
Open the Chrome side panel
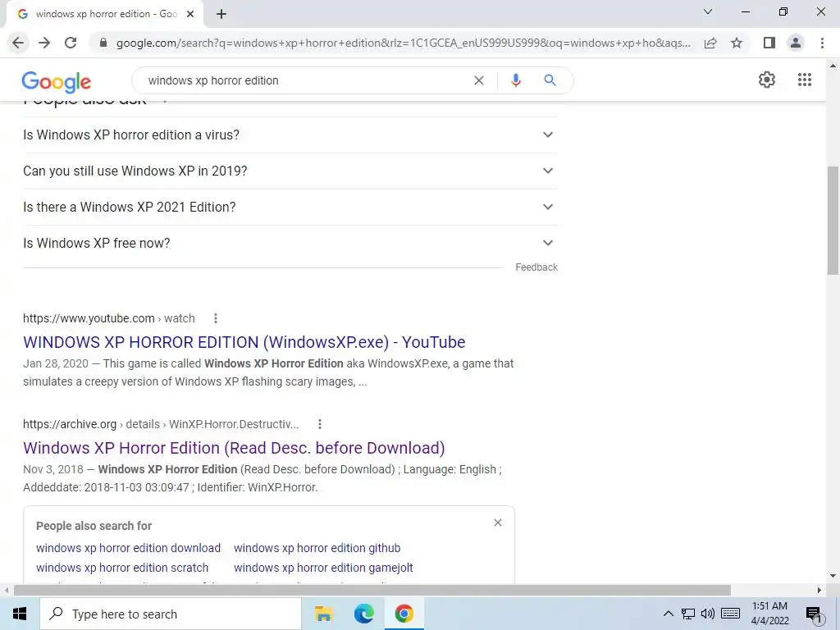[x=769, y=43]
